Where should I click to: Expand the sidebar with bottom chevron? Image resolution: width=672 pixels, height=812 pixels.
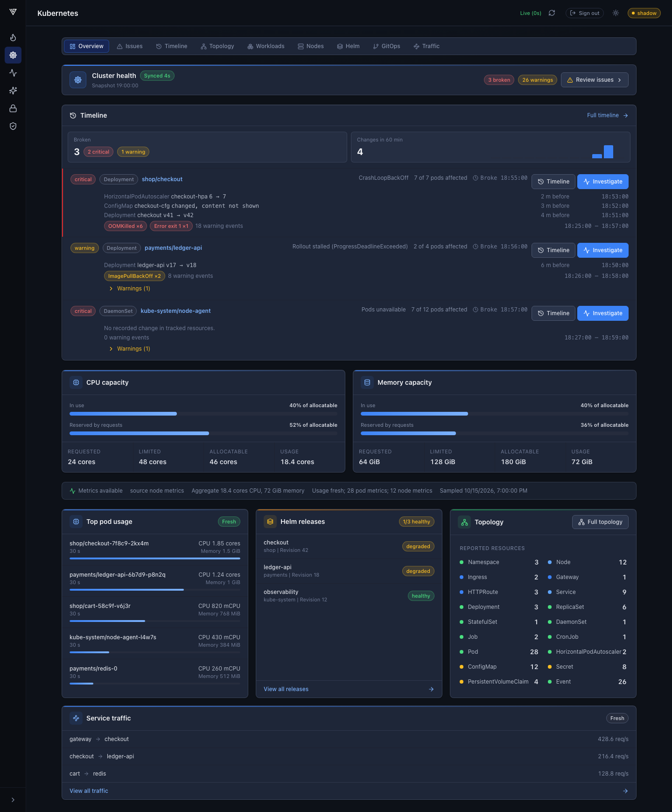[13, 800]
